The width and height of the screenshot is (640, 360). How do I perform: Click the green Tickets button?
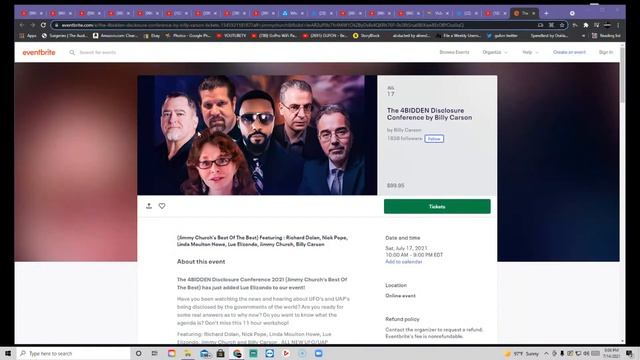pos(437,207)
